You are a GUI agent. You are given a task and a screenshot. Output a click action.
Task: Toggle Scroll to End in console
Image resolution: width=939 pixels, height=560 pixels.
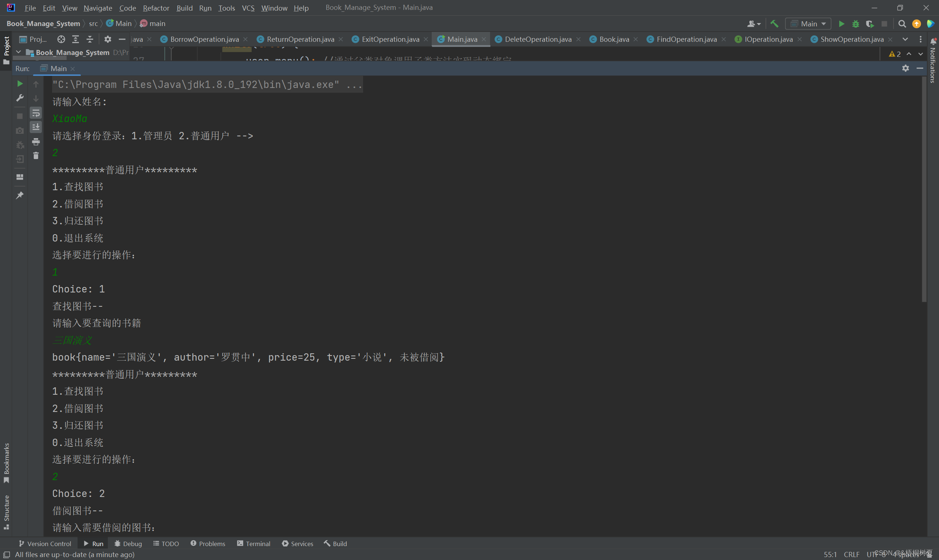point(36,127)
